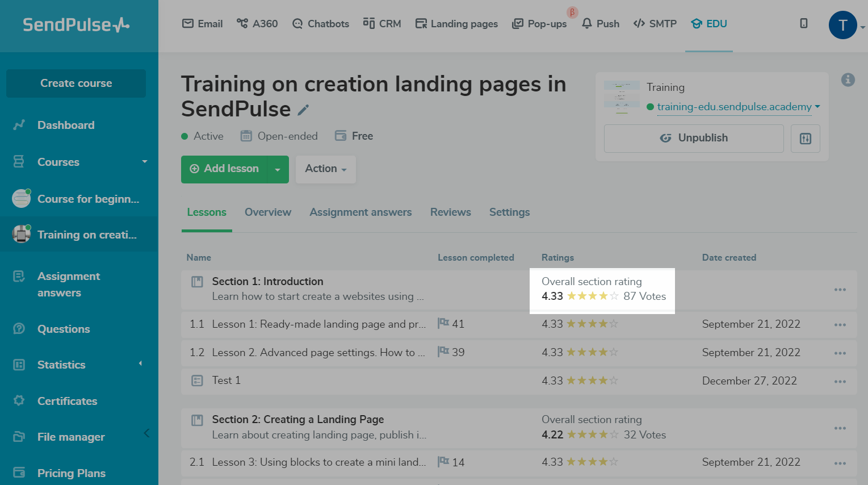Switch to the Reviews tab
This screenshot has width=868, height=485.
coord(450,212)
